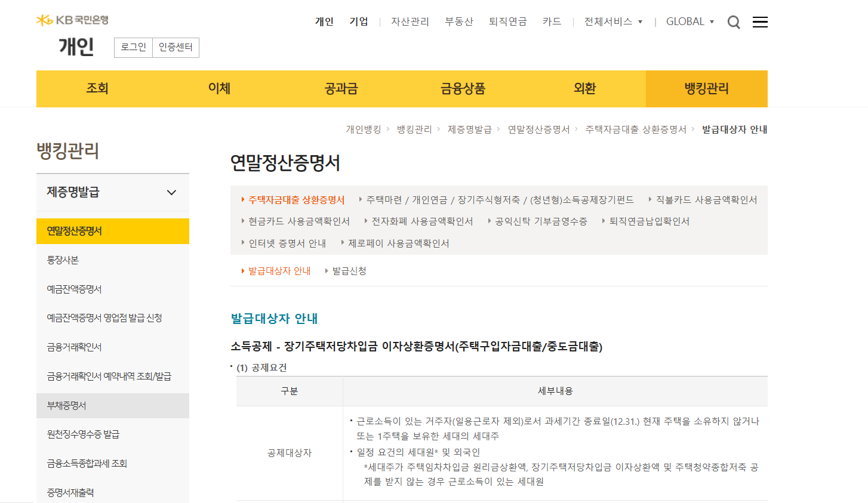Open the 인증센터 button
Screen dimensions: 868x503
coord(176,47)
